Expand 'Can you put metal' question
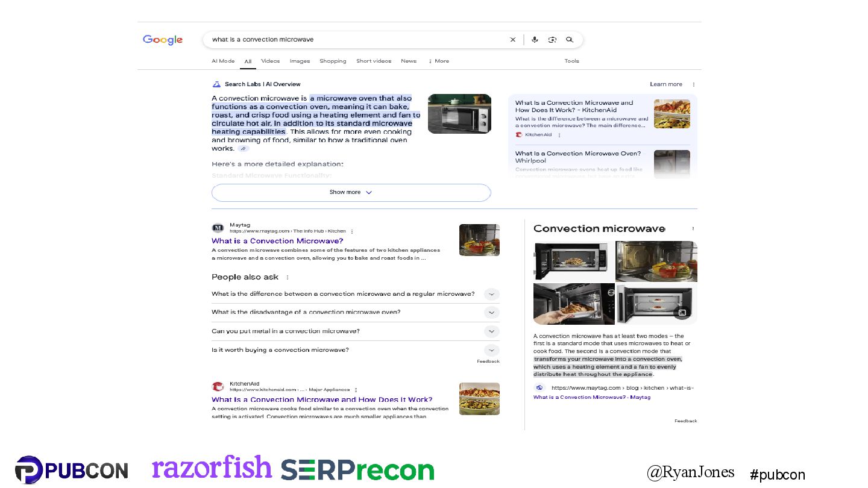This screenshot has height=488, width=868. point(355,331)
